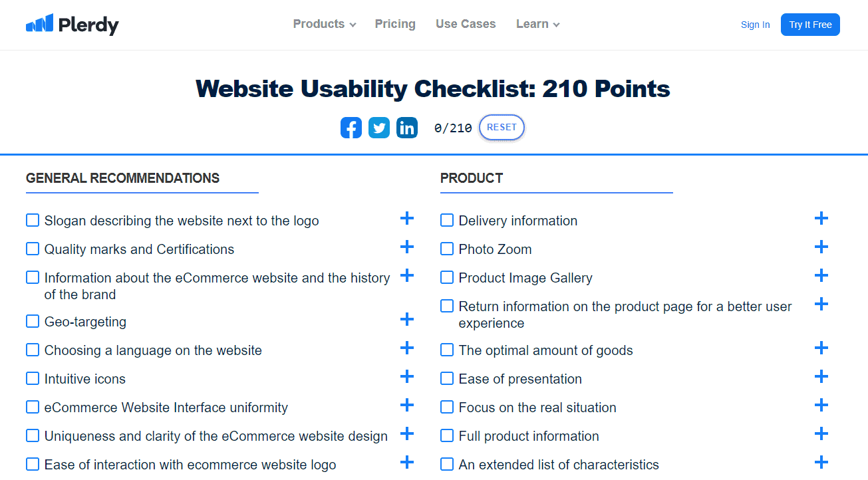Click the plus icon next to Geo-targeting

(407, 320)
